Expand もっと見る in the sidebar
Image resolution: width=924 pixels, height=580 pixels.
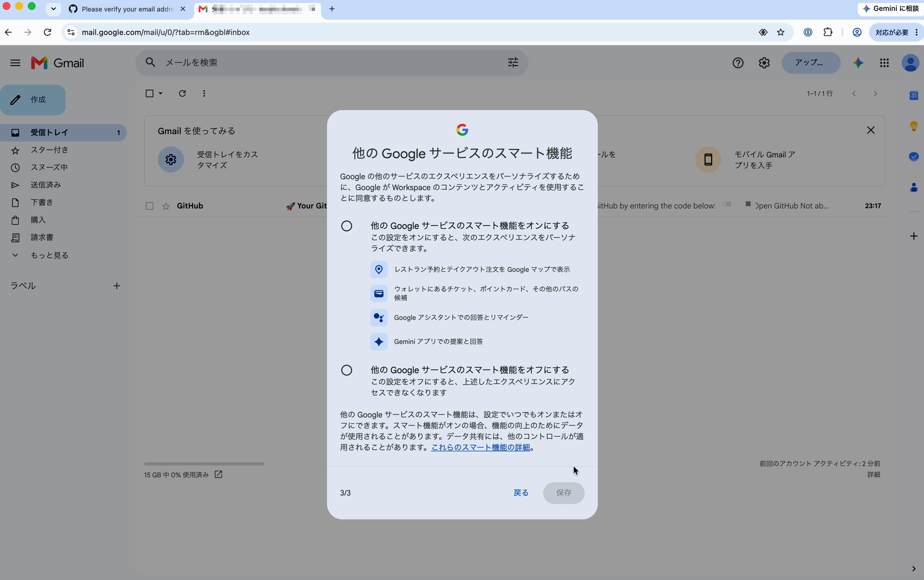click(49, 255)
